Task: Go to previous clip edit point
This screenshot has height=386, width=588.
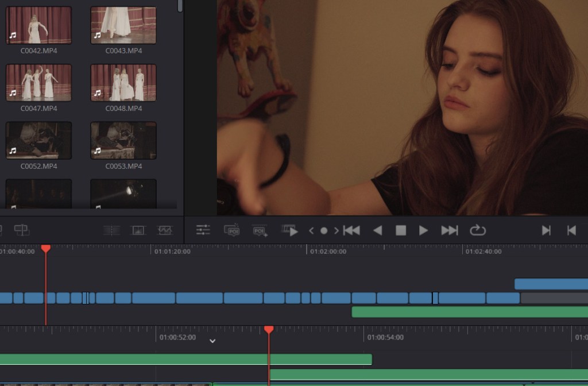Action: tap(571, 230)
